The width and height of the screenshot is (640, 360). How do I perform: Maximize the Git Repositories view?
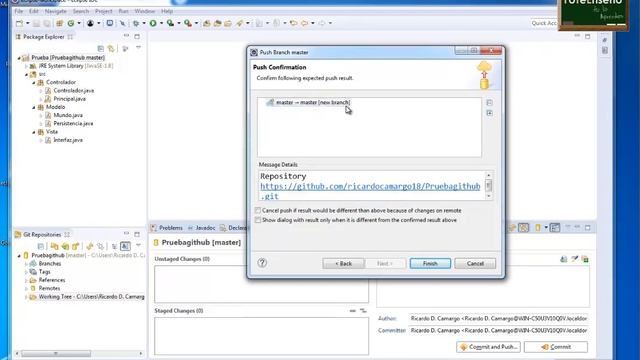click(x=137, y=234)
